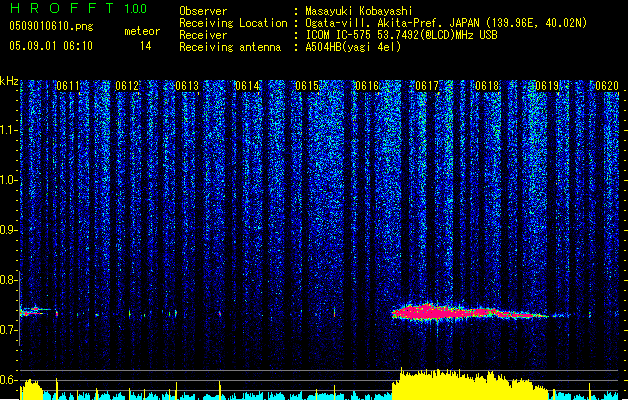Click the 0.8 kHz axis label
This screenshot has width=629, height=400.
coord(8,280)
